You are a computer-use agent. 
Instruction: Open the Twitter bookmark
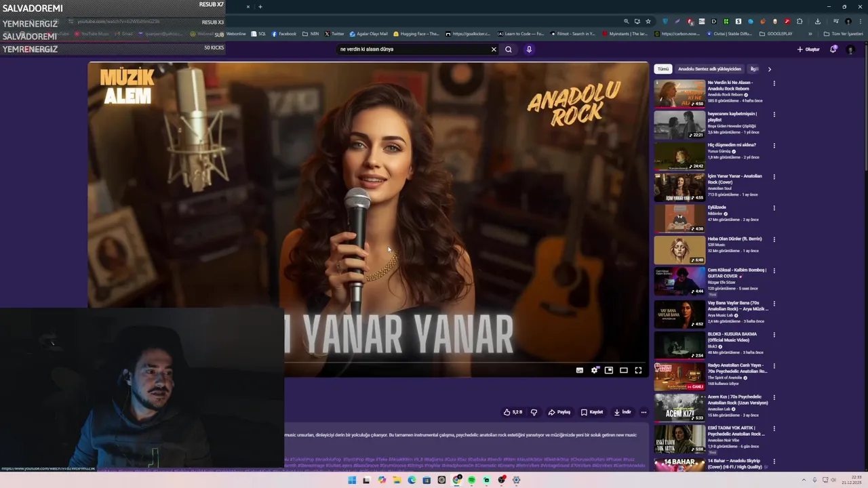334,34
